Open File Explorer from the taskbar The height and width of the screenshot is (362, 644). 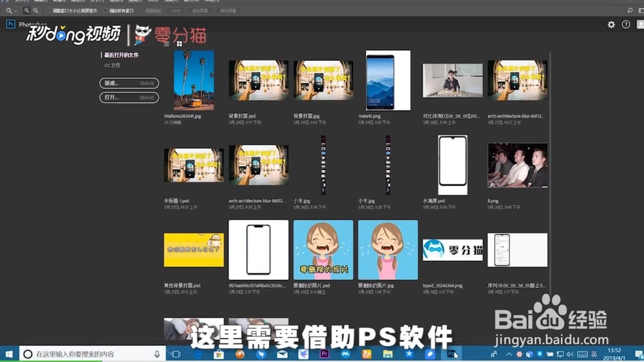388,354
